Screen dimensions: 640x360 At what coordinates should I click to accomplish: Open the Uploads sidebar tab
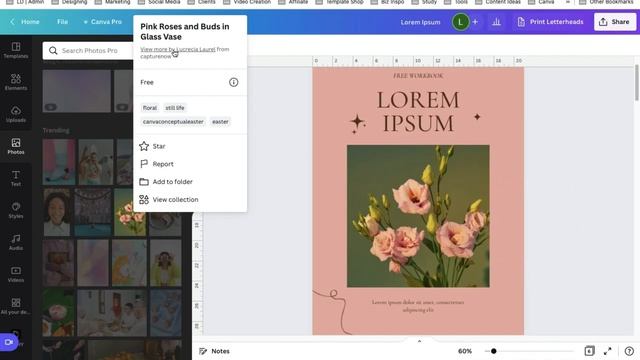click(x=16, y=114)
